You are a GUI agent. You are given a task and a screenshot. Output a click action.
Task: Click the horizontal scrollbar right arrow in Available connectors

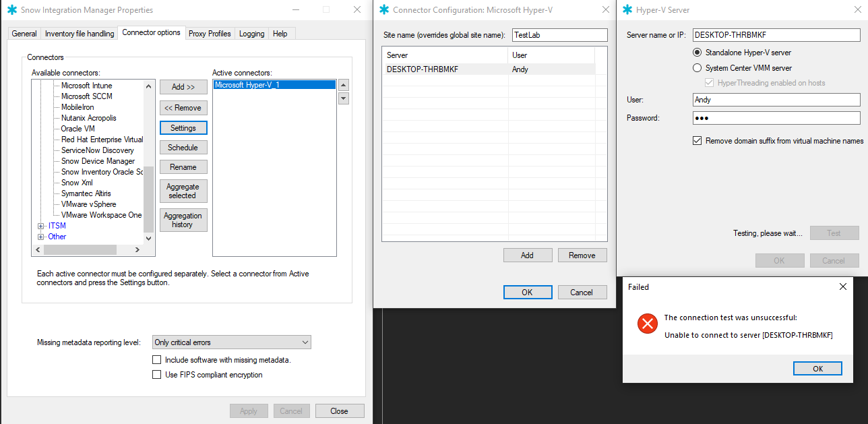137,249
